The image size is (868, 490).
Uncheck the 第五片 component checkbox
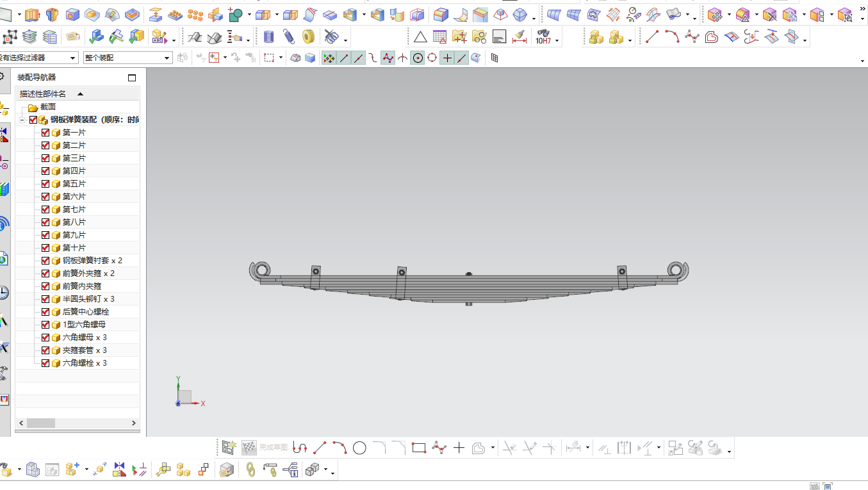[x=45, y=184]
